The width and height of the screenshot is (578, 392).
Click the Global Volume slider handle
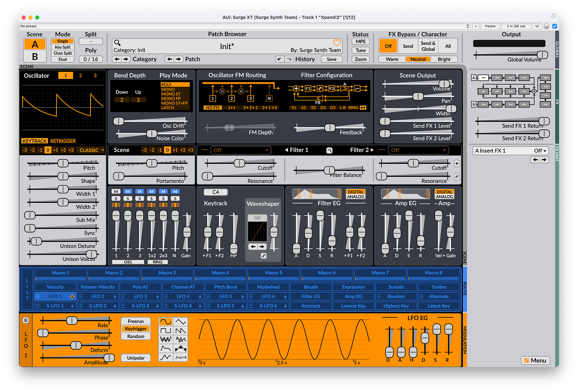pos(542,55)
